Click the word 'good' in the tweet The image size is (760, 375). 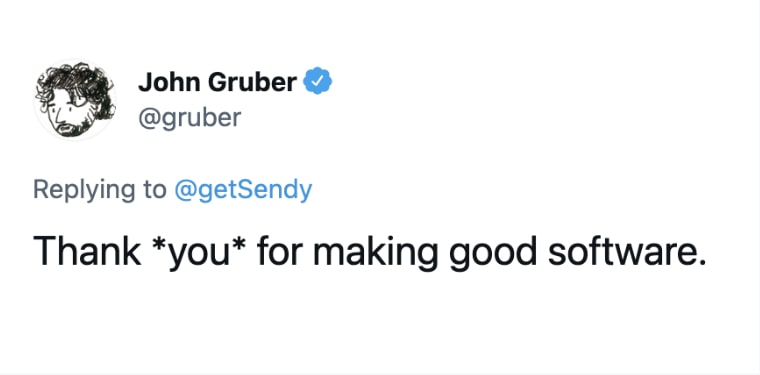pyautogui.click(x=489, y=254)
